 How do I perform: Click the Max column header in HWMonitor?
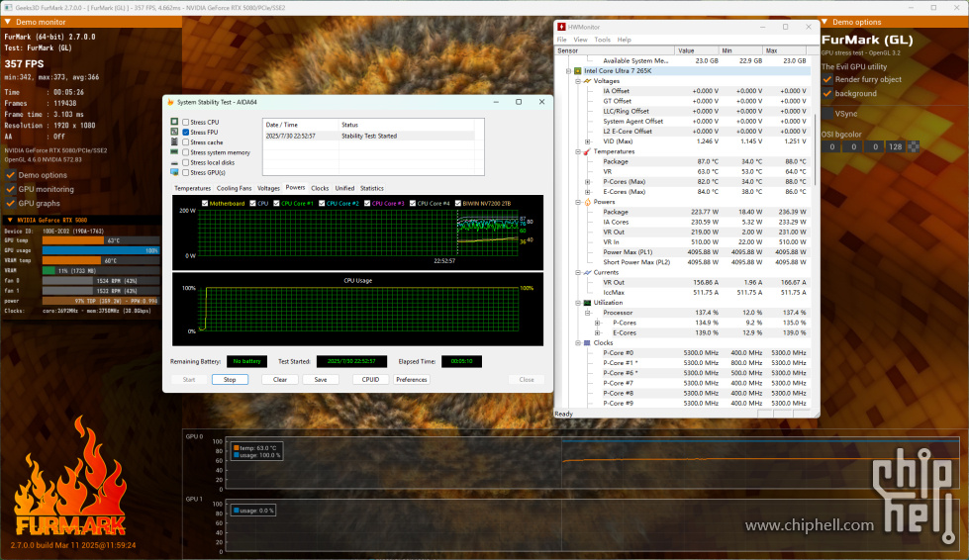[x=784, y=50]
